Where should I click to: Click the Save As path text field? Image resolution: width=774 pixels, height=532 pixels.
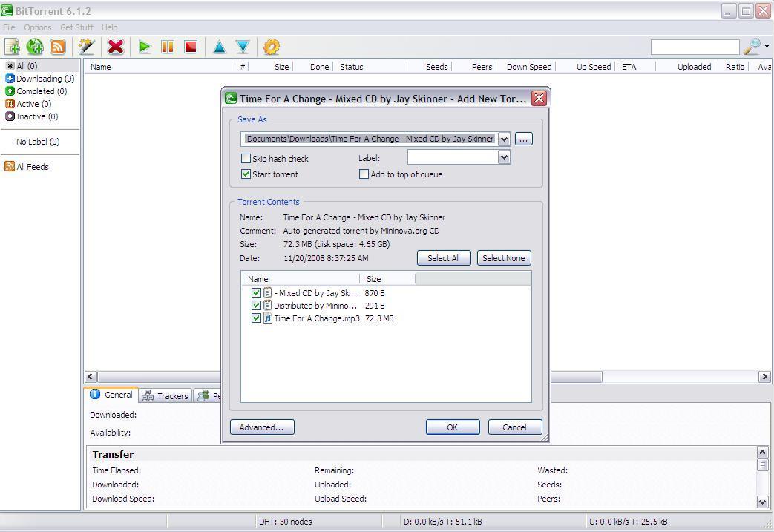370,139
